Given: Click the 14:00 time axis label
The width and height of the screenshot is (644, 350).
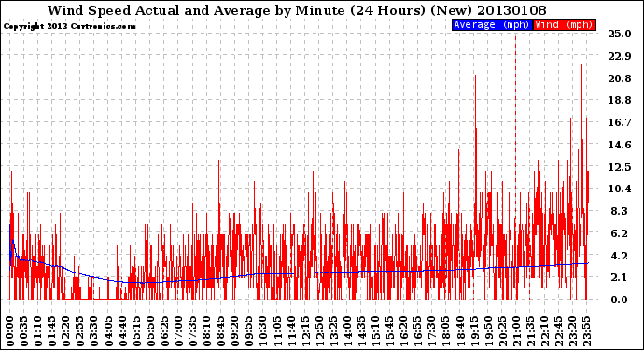Looking at the screenshot, I should pyautogui.click(x=347, y=331).
